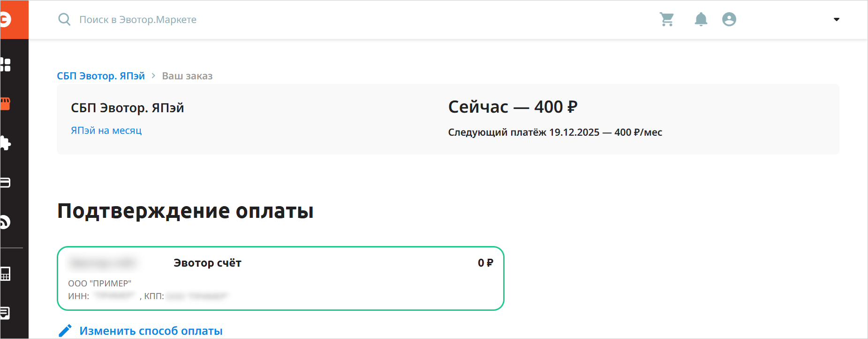Image resolution: width=868 pixels, height=339 pixels.
Task: Open the receipt sidebar icon at the bottom
Action: coord(6,313)
